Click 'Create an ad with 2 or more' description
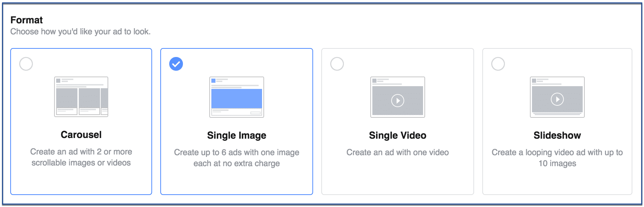644x207 pixels. [81, 157]
